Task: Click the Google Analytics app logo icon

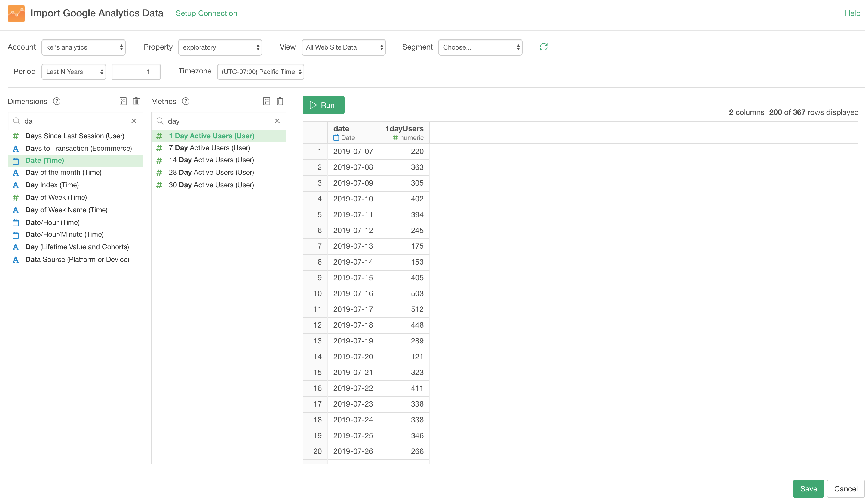Action: [16, 13]
